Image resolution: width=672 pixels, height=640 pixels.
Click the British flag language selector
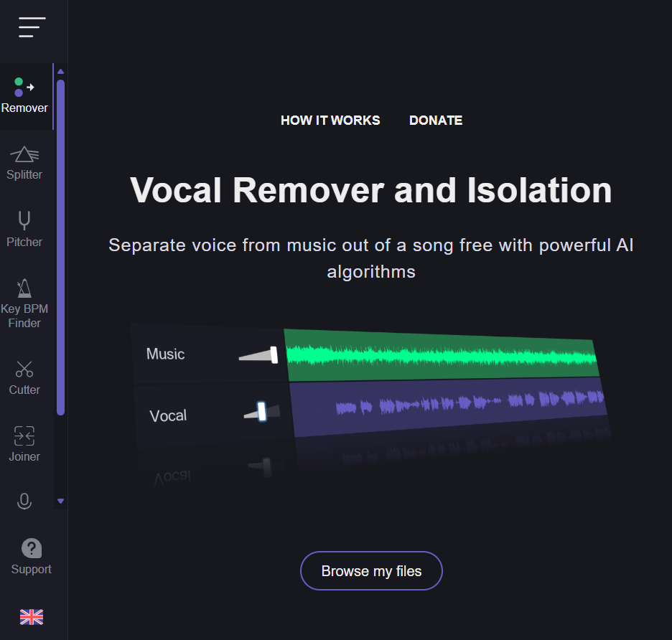[31, 617]
